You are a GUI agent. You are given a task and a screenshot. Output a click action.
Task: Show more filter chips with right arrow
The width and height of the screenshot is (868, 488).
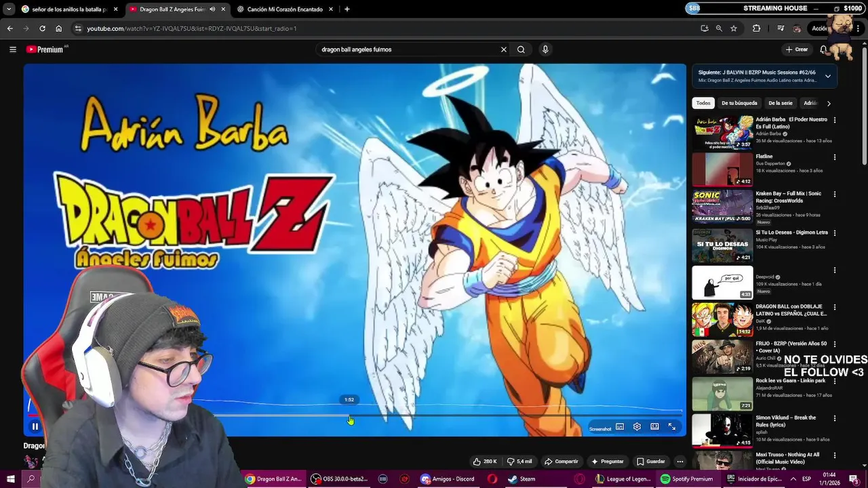(x=829, y=103)
